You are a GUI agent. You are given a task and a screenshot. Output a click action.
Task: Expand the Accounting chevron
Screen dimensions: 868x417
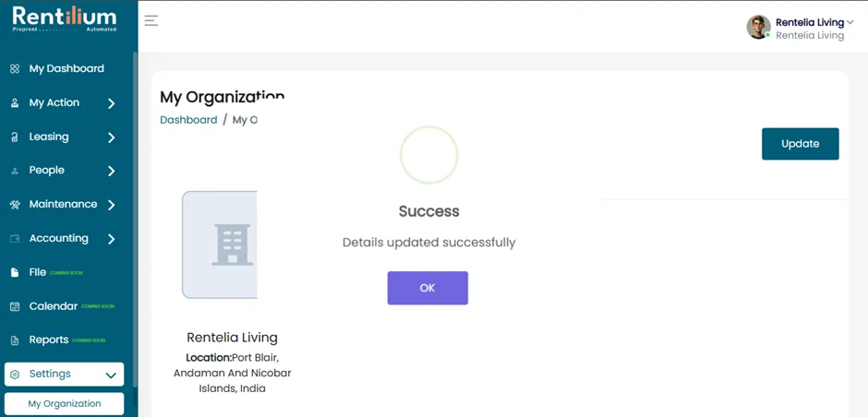tap(111, 239)
